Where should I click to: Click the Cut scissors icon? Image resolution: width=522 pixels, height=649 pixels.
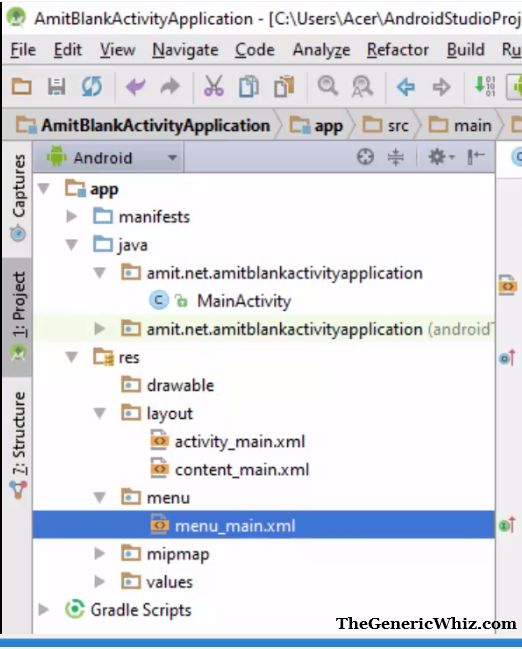[214, 86]
